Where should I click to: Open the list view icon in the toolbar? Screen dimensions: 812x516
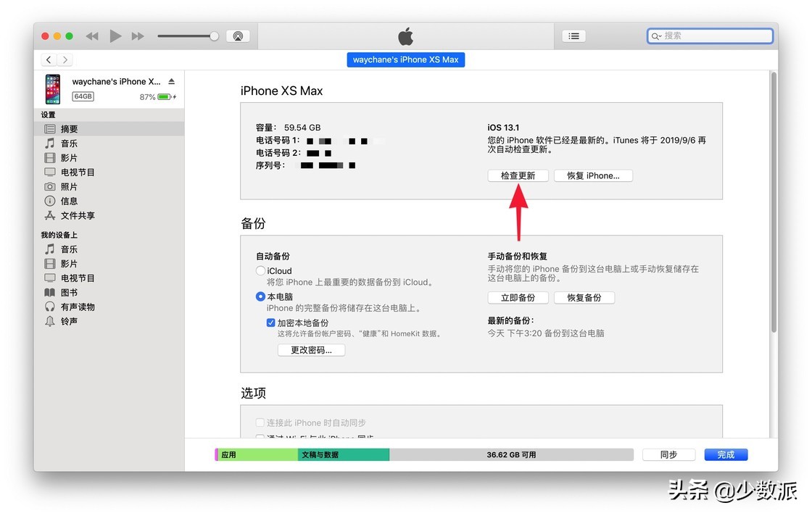coord(573,35)
